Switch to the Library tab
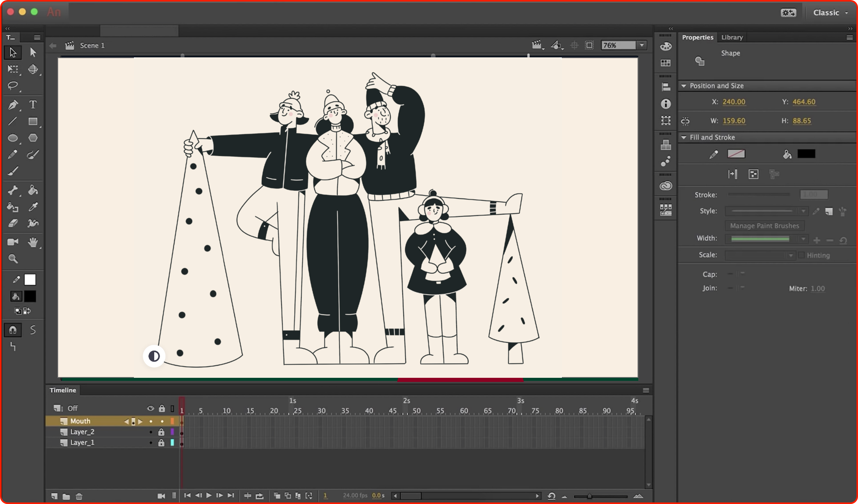The image size is (858, 504). (x=732, y=37)
